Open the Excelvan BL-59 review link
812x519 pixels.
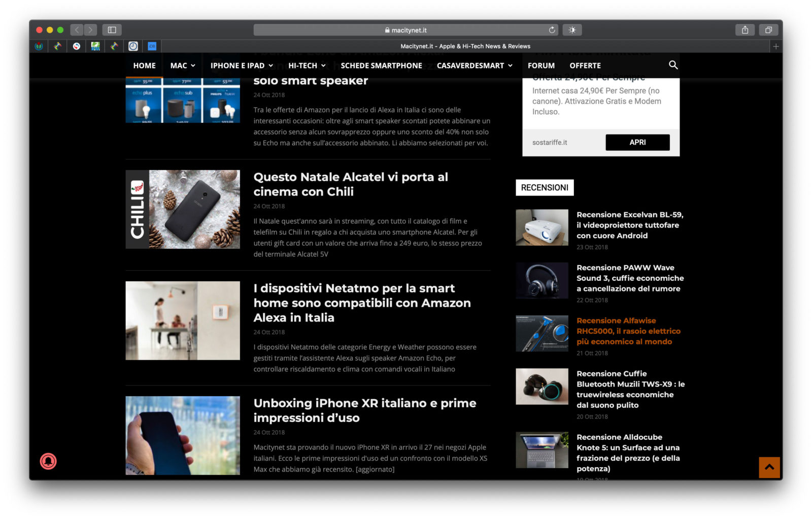[630, 225]
